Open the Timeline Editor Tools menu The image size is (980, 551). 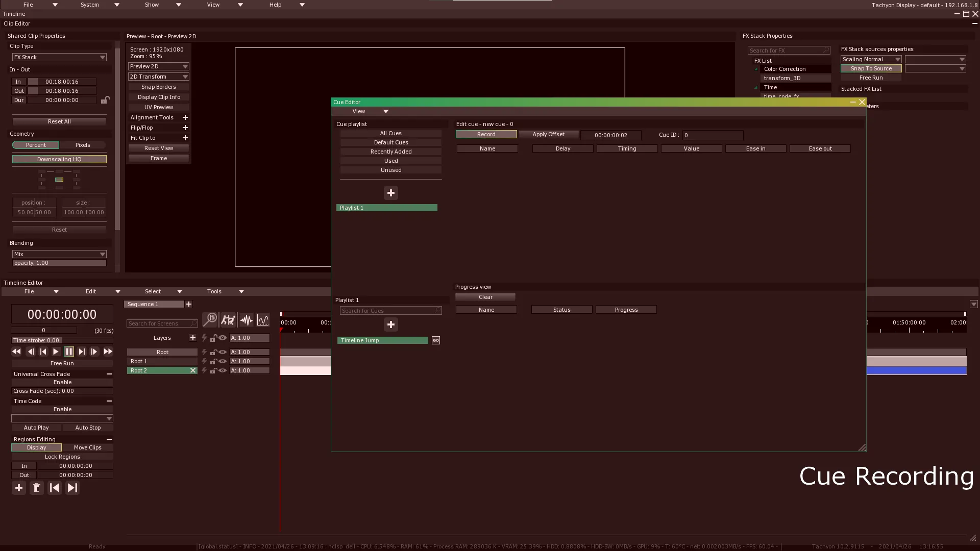tap(226, 291)
